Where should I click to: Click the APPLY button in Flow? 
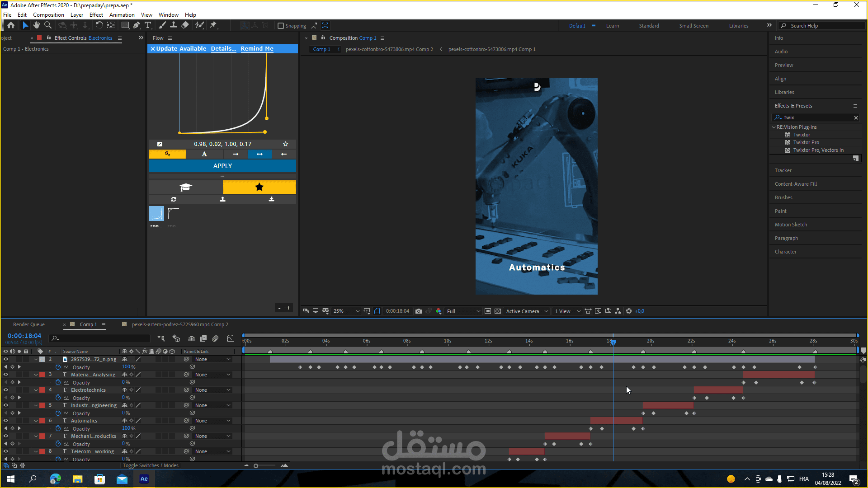pyautogui.click(x=222, y=166)
